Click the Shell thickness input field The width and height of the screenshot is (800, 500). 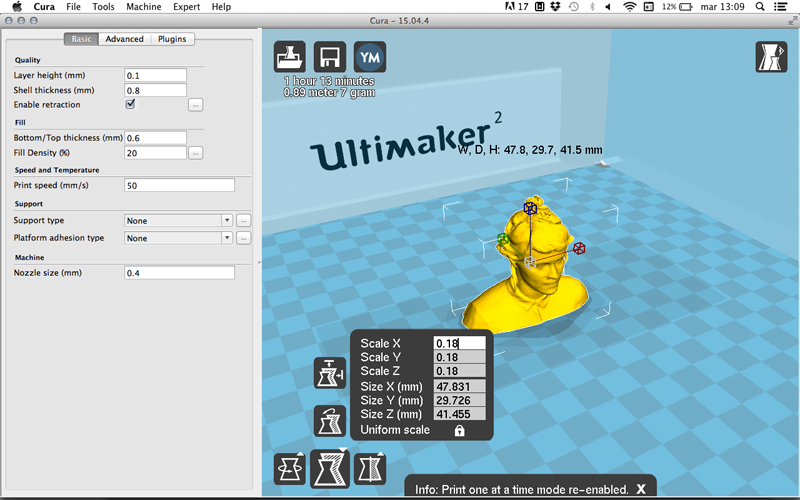coord(156,90)
